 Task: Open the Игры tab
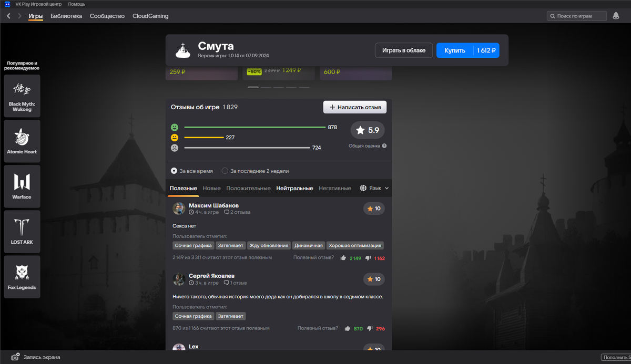[x=36, y=16]
